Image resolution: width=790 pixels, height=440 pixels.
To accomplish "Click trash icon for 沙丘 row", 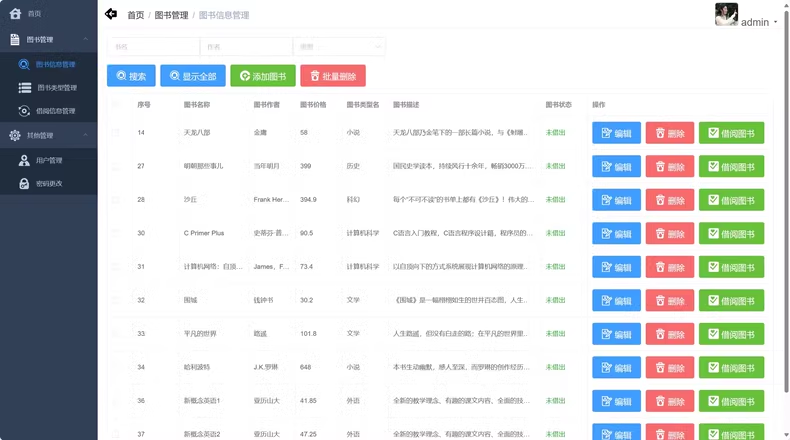I will point(660,200).
